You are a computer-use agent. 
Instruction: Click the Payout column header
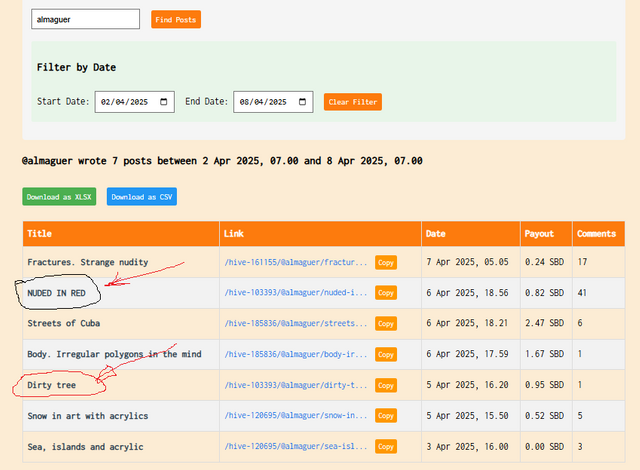[547, 234]
